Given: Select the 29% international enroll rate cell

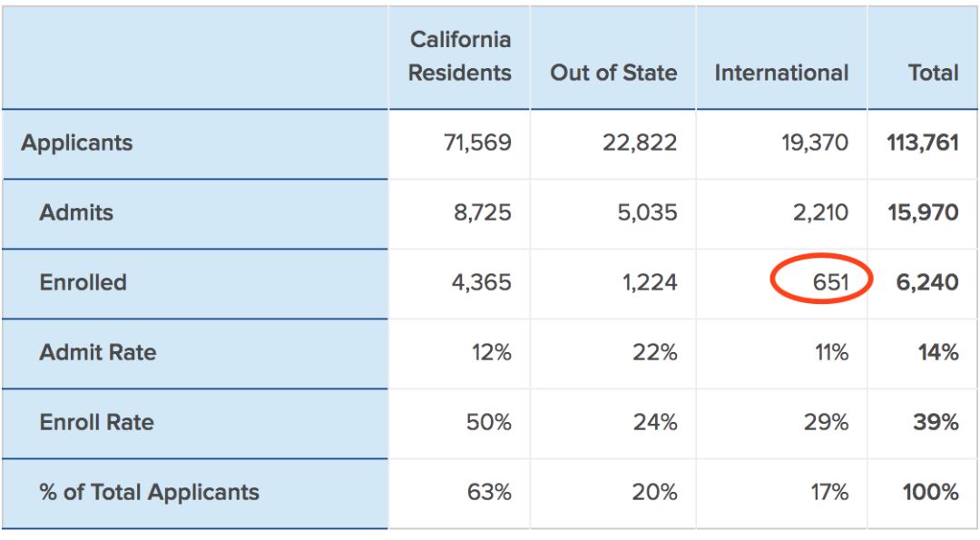Looking at the screenshot, I should click(x=827, y=423).
